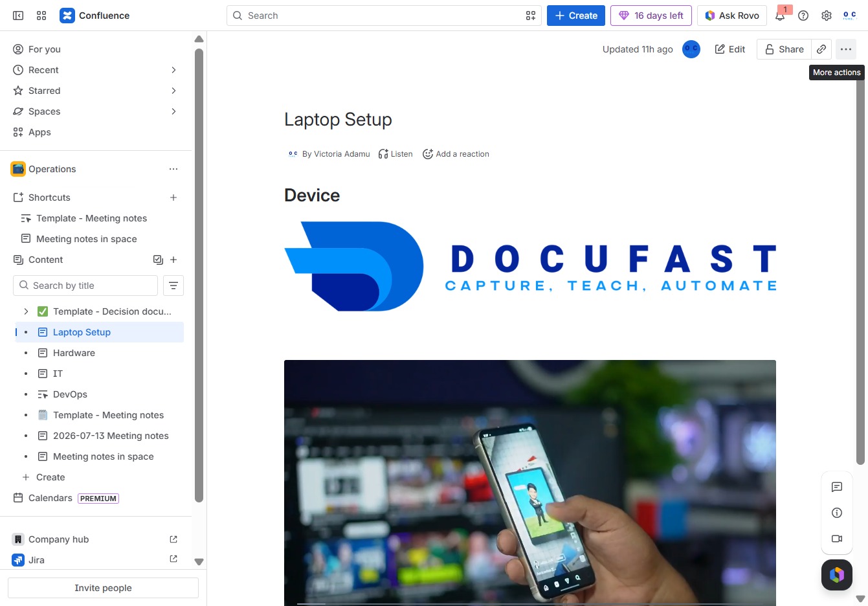The image size is (868, 606).
Task: Open Jira external link icon
Action: click(173, 559)
